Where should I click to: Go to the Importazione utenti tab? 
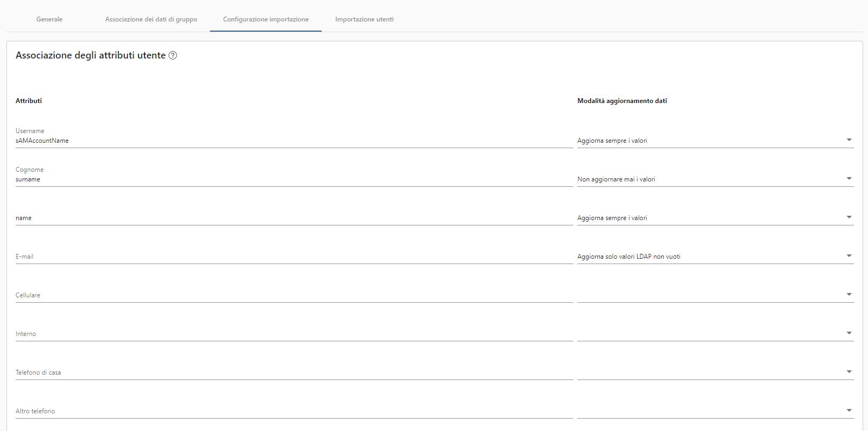click(364, 19)
